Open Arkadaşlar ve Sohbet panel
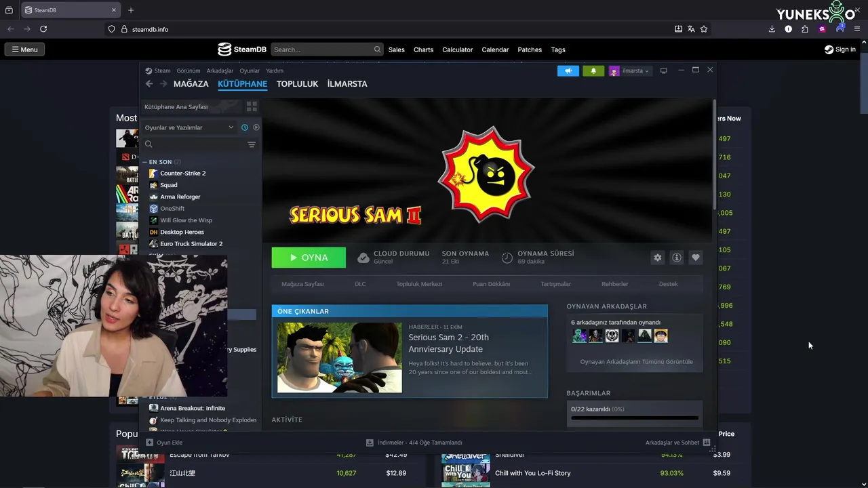 tap(677, 443)
